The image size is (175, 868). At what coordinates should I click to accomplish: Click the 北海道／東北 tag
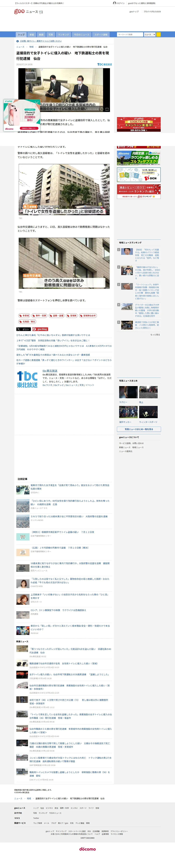(x=28, y=322)
